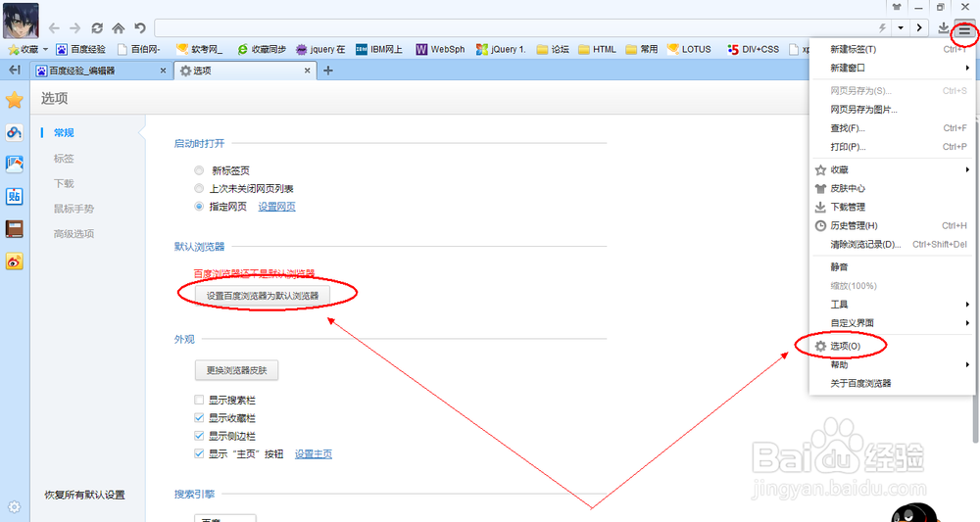
Task: Go to the home page icon
Action: click(x=119, y=28)
